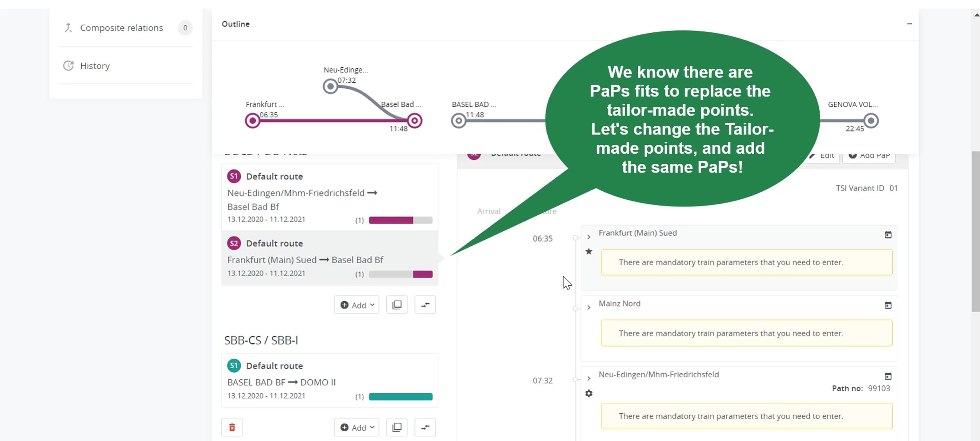This screenshot has height=441, width=980.
Task: Click the red delete trash icon
Action: tap(232, 427)
